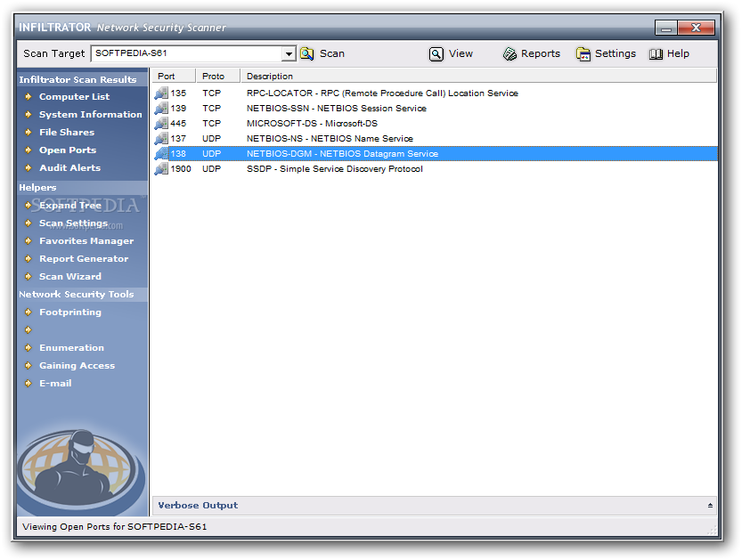742x560 pixels.
Task: Select the RPC-LOCATOR description text
Action: [382, 93]
